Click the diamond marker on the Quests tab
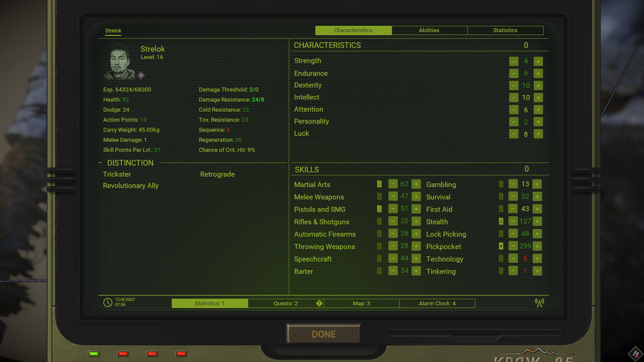Screen dimensions: 644x362 pyautogui.click(x=319, y=303)
